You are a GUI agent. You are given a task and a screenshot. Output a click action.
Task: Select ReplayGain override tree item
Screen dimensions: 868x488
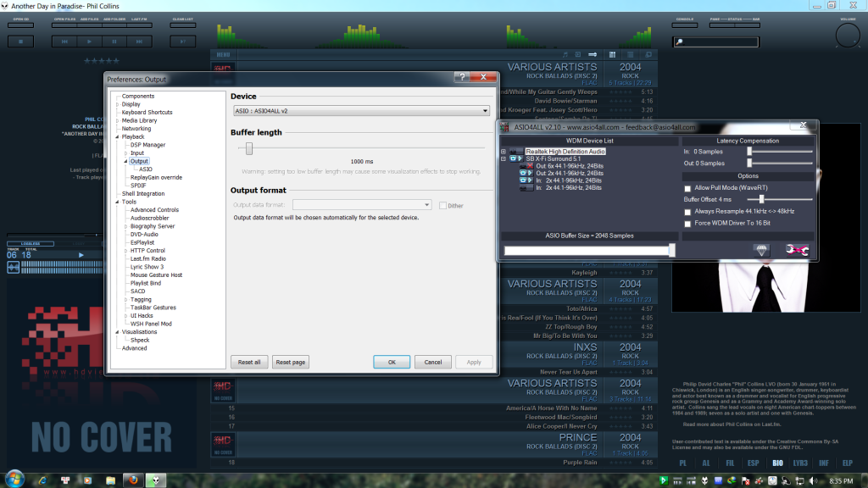tap(156, 178)
